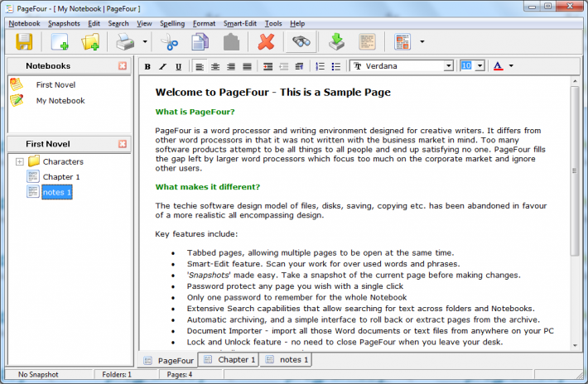
Task: Apply bulleted list formatting
Action: [336, 66]
